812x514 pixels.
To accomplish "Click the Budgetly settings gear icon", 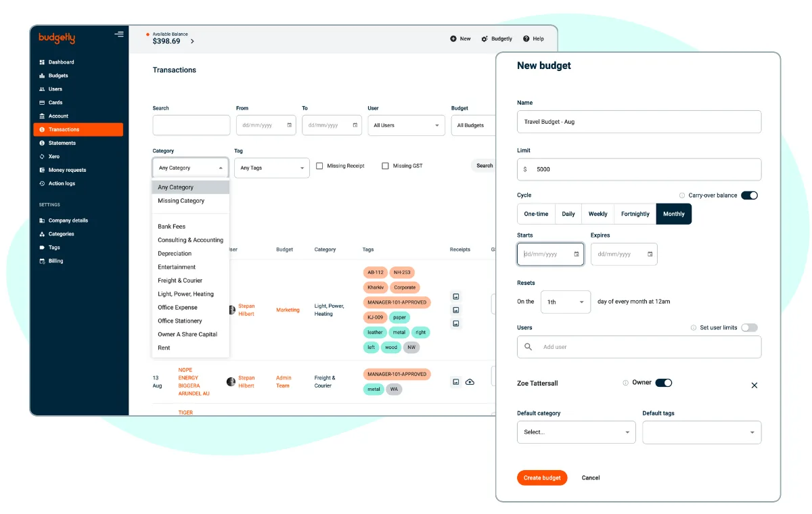I will pos(484,39).
